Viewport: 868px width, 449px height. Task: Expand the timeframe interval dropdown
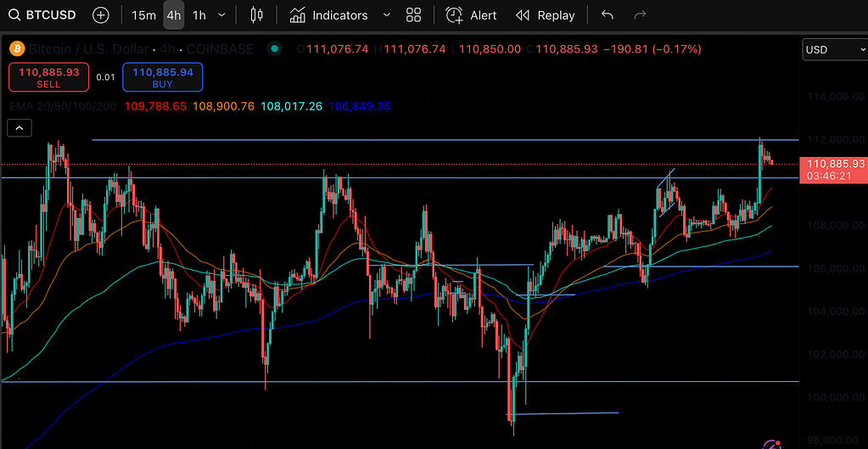(x=222, y=15)
